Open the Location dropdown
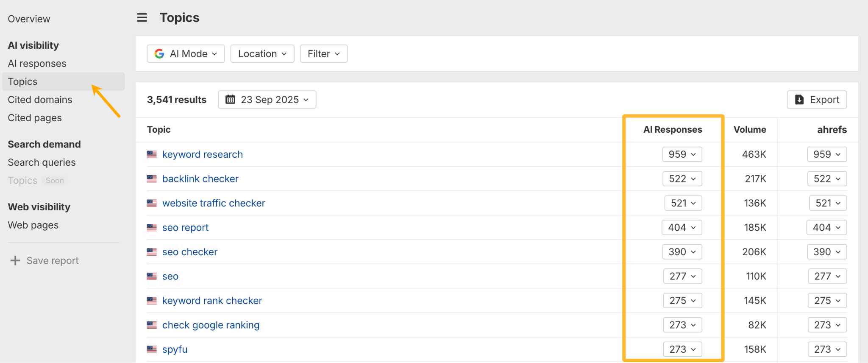 (x=262, y=54)
